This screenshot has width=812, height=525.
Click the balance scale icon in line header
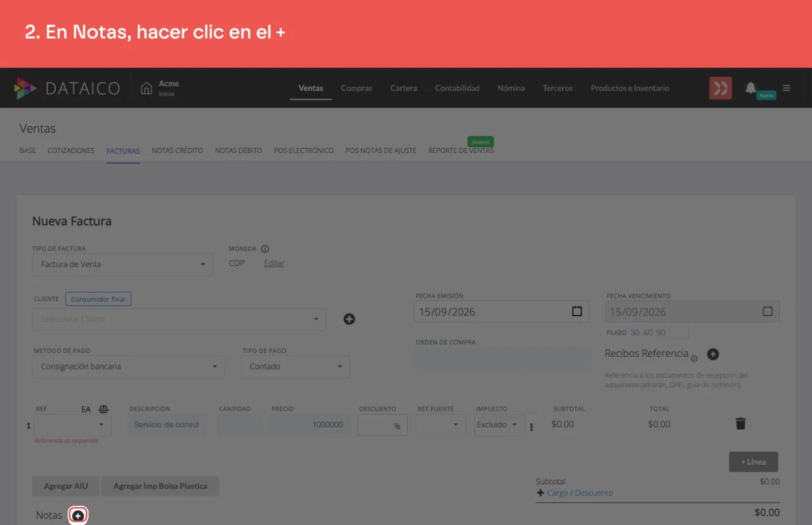pos(103,409)
